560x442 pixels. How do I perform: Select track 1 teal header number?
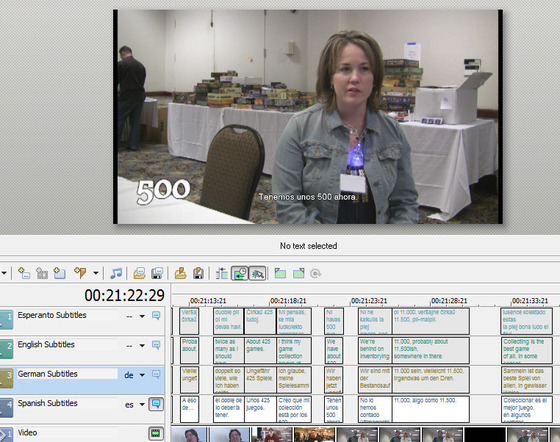(x=6, y=320)
